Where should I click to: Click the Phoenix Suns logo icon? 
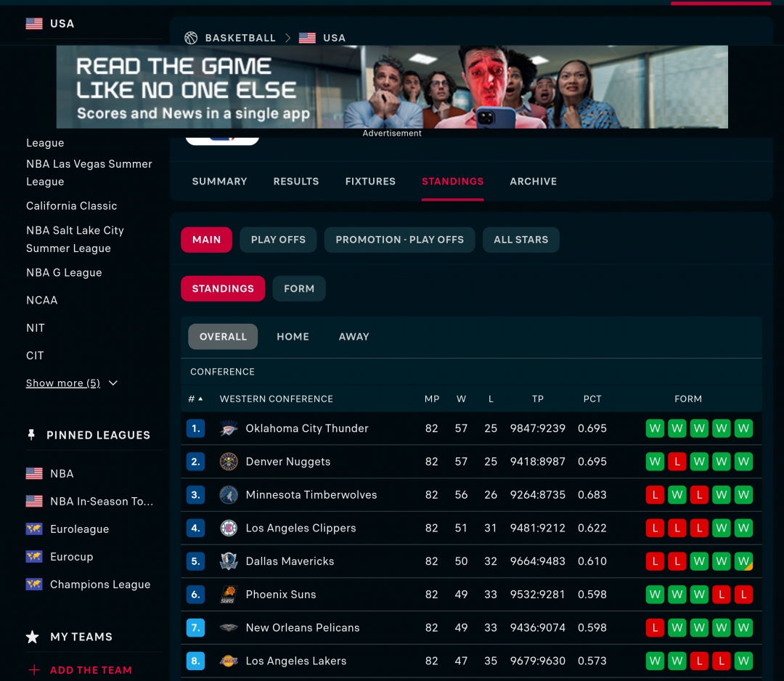tap(229, 595)
